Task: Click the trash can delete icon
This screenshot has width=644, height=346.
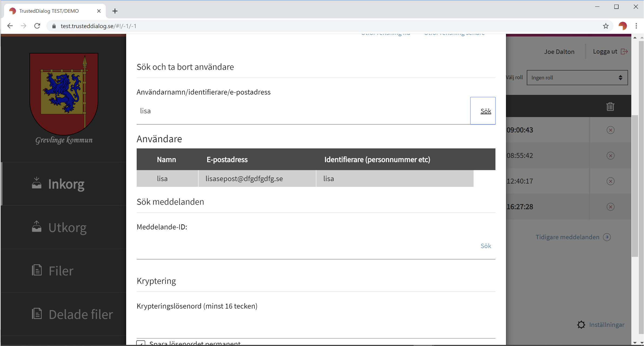Action: pos(610,107)
